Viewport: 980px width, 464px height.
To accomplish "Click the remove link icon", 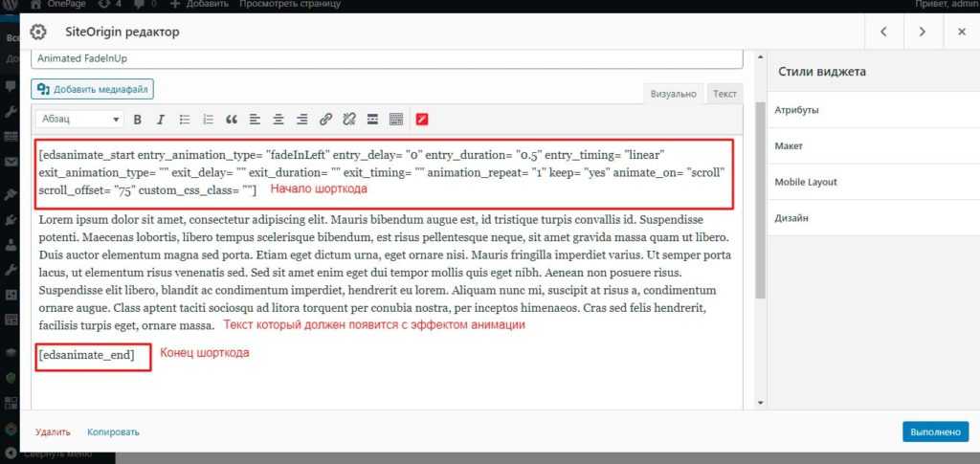I will click(x=349, y=120).
